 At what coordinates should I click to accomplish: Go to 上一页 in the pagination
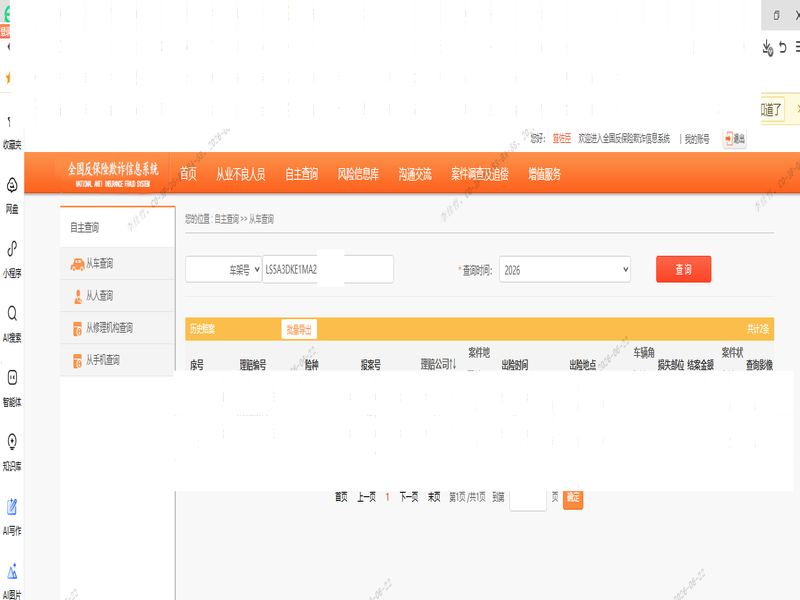(x=366, y=497)
